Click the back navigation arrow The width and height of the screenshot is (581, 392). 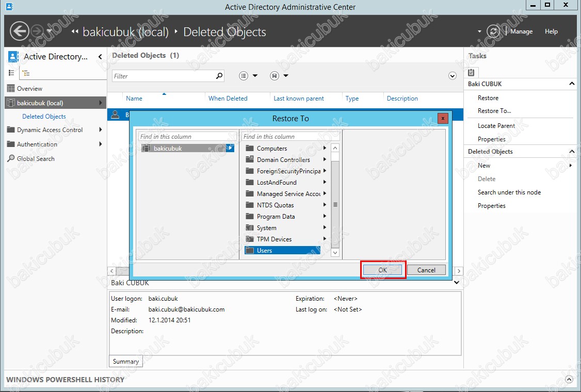pos(19,31)
